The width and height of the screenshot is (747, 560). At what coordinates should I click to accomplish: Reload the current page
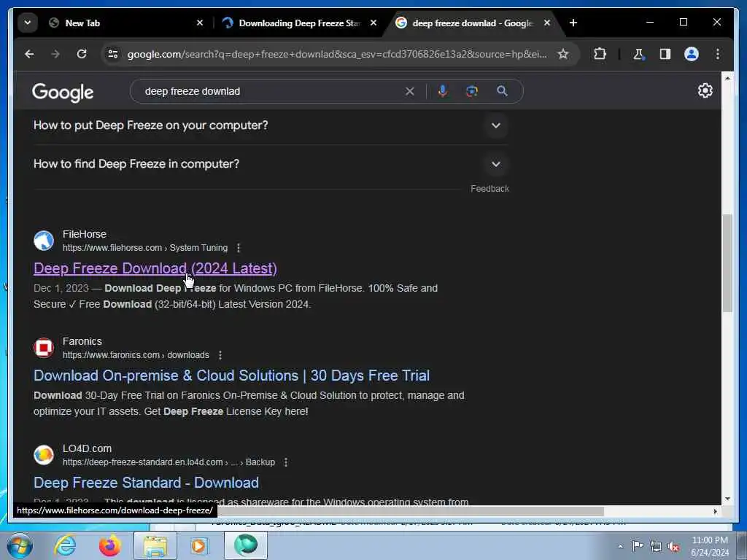click(x=82, y=54)
